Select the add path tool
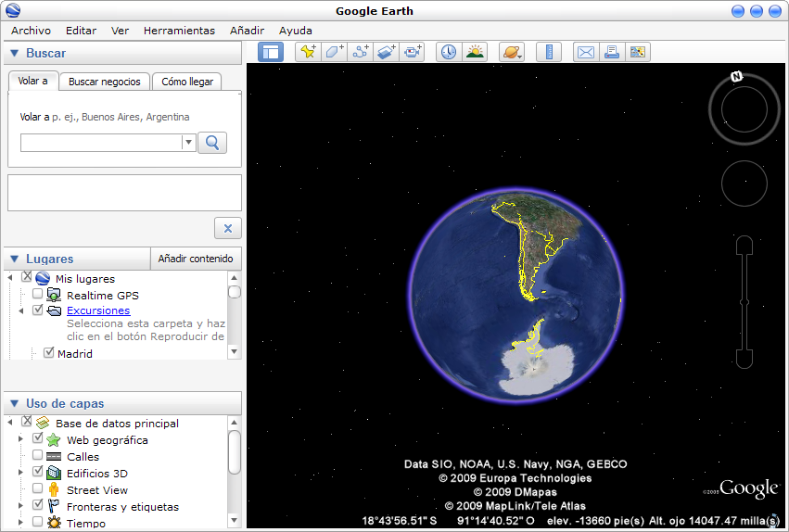Image resolution: width=789 pixels, height=532 pixels. pyautogui.click(x=360, y=52)
